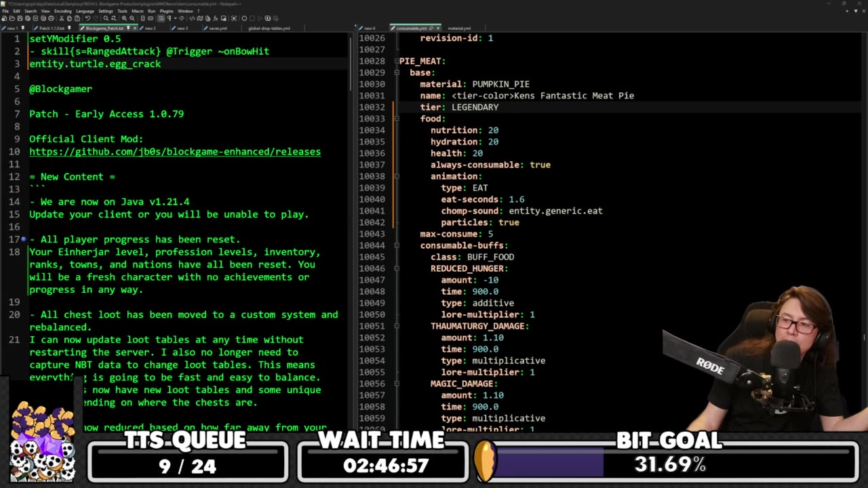The width and height of the screenshot is (868, 488).
Task: Open the tab list dropdown arrow at top right
Action: pyautogui.click(x=856, y=11)
